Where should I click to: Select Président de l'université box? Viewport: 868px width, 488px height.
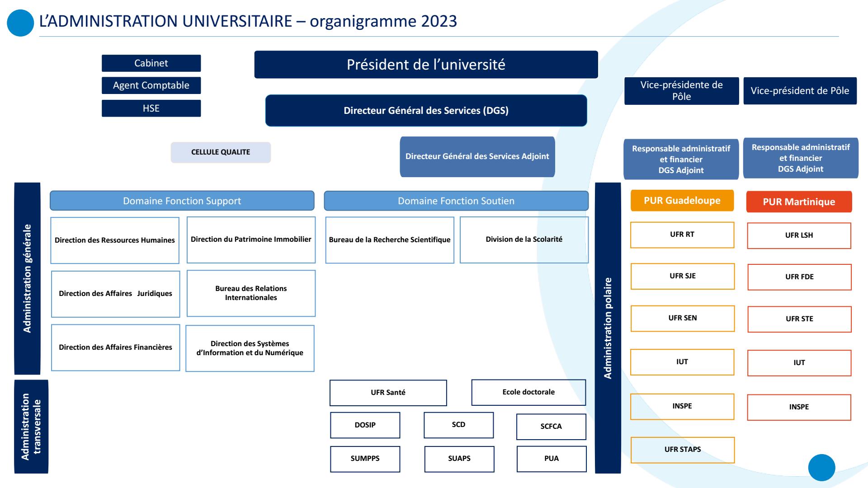[x=426, y=65]
